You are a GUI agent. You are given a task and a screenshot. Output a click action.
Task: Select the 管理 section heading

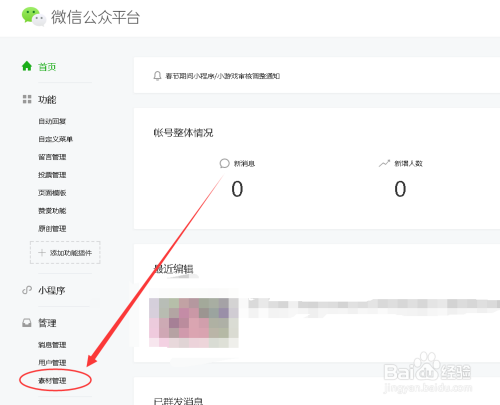[x=47, y=323]
